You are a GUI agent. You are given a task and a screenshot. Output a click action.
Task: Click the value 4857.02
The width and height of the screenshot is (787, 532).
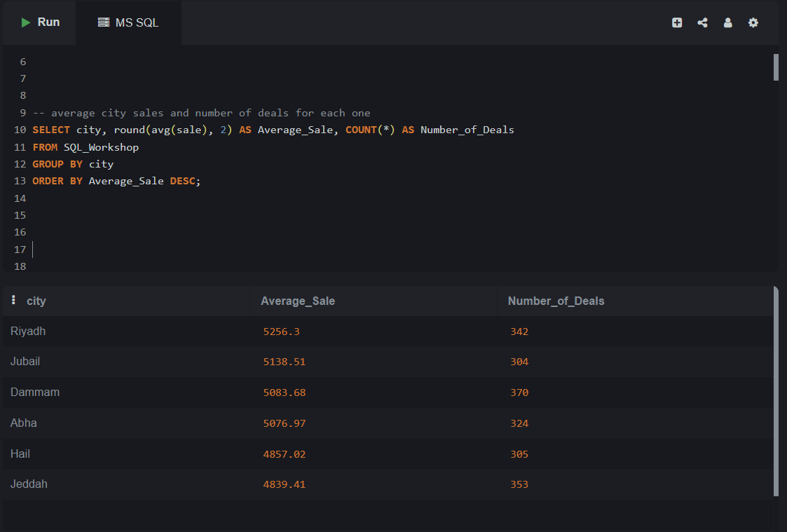285,454
